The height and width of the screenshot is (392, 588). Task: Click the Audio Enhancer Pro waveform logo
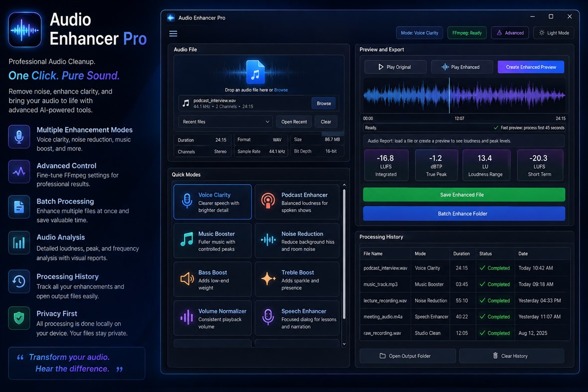[25, 29]
